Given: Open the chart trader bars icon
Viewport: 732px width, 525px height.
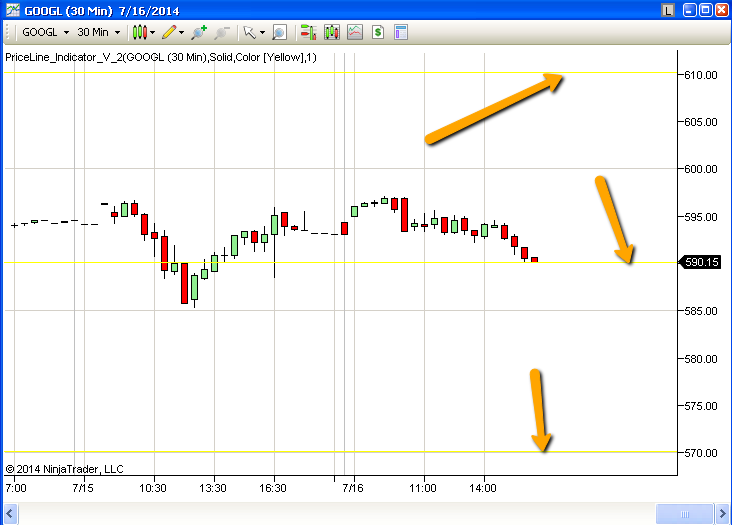Looking at the screenshot, I should 308,32.
